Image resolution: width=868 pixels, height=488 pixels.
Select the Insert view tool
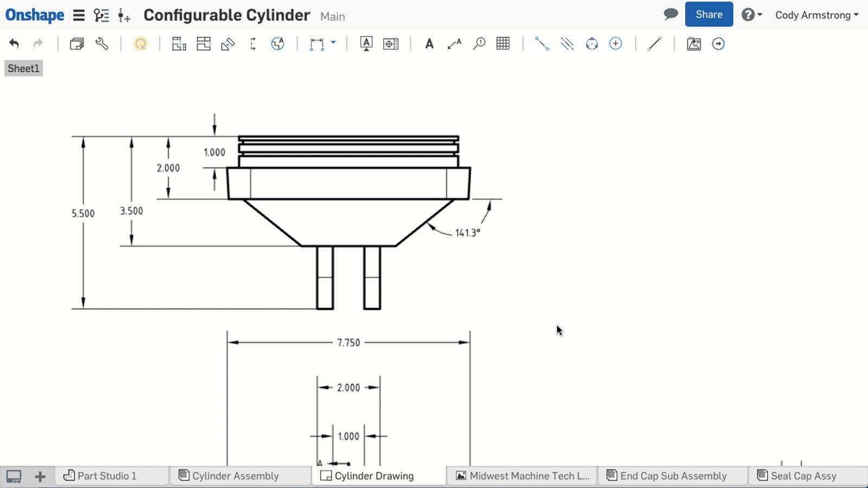click(178, 44)
